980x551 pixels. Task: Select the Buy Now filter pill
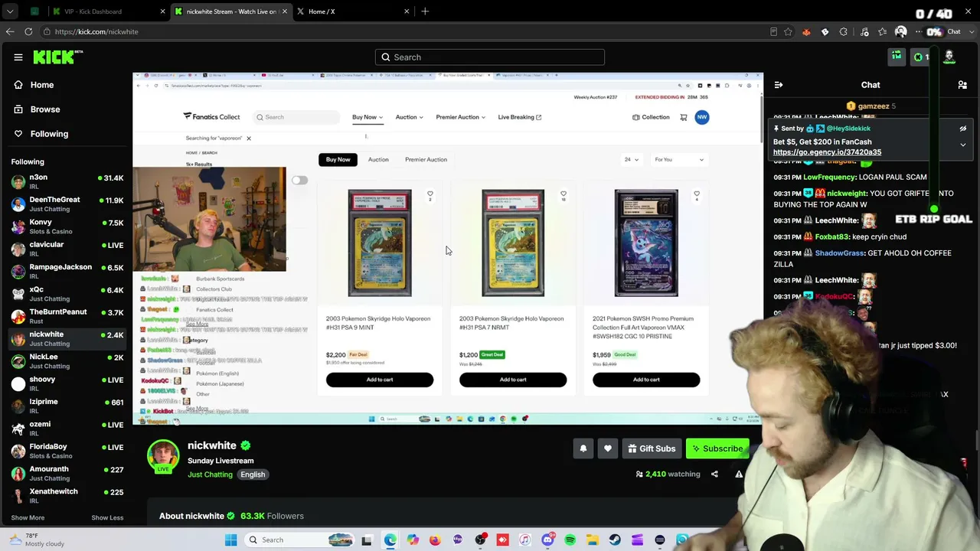point(338,160)
